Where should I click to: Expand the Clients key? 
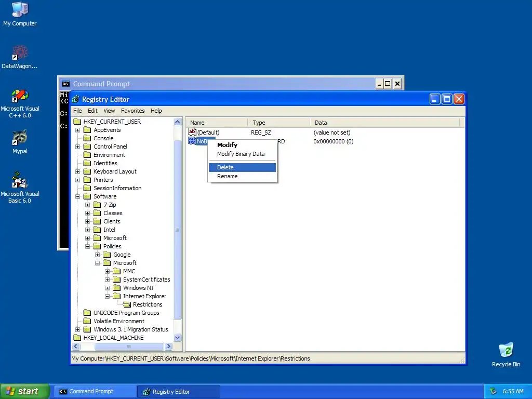(87, 221)
